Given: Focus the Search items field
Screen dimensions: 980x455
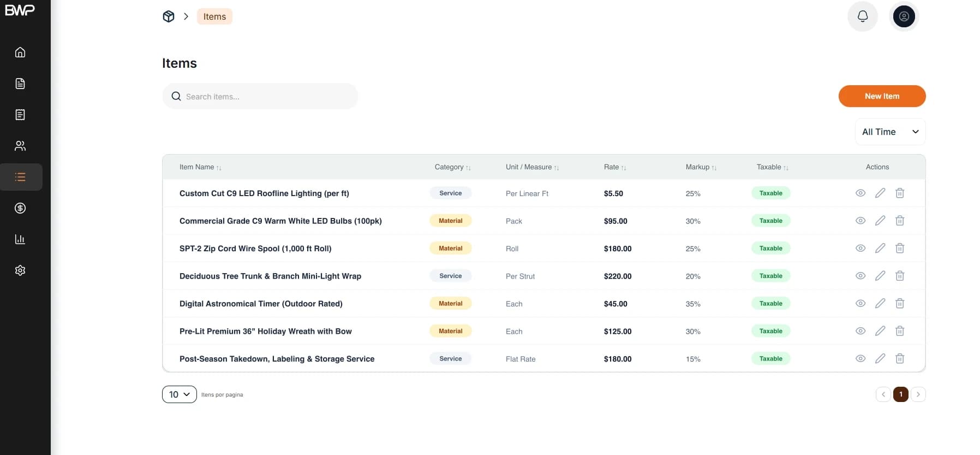Looking at the screenshot, I should point(260,96).
